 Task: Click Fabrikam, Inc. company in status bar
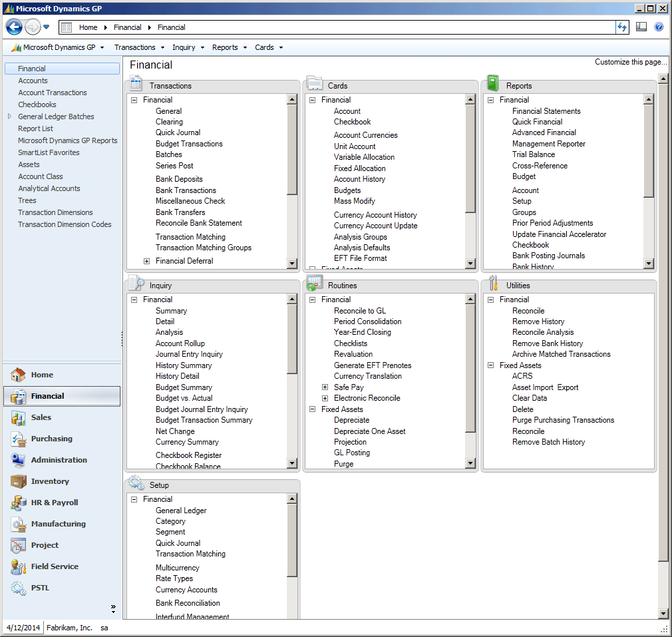69,628
